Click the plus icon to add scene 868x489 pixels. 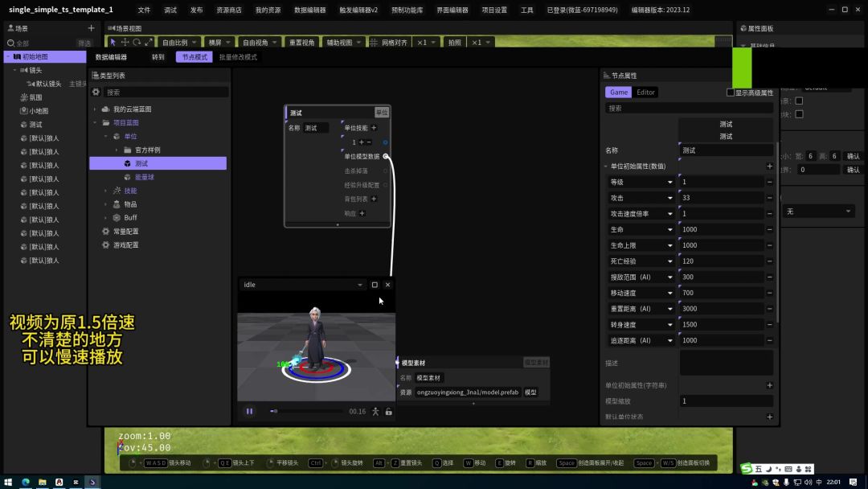[91, 28]
